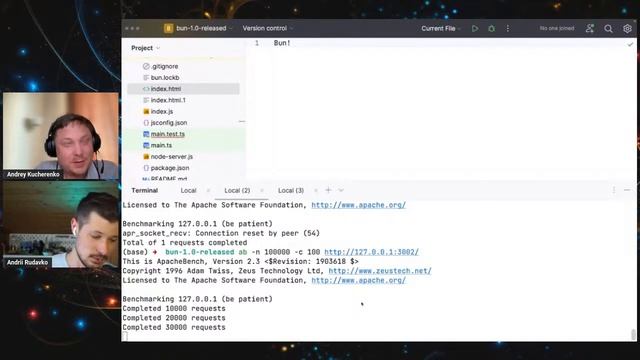Screen dimensions: 640x360
Task: Follow the first http://www.apache.org/ link in the terminal
Action: point(358,205)
